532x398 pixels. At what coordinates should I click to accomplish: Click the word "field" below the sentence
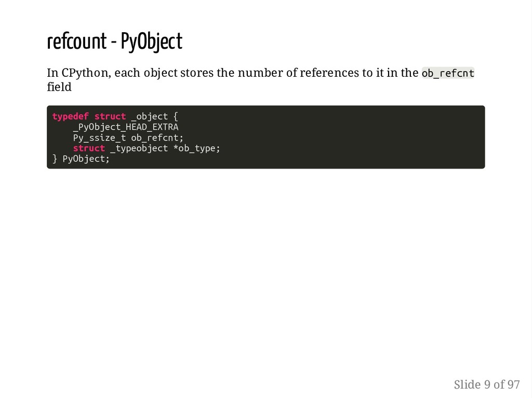click(59, 87)
